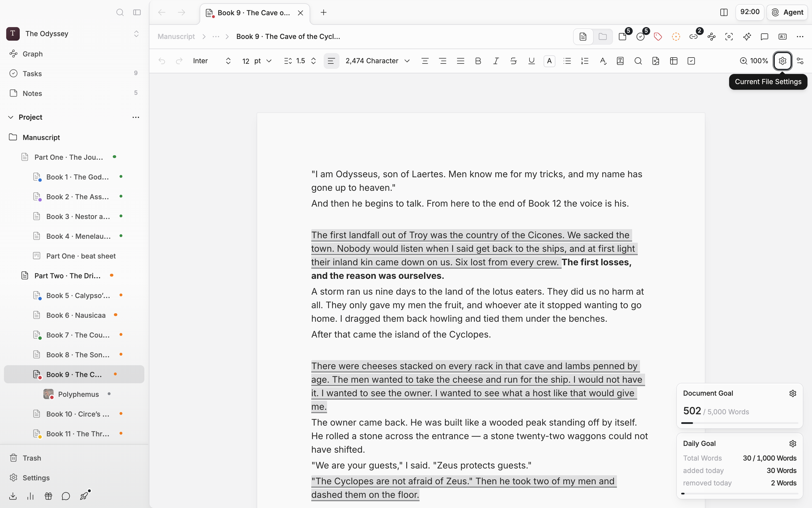Viewport: 812px width, 508px height.
Task: Open Settings in the sidebar
Action: (x=74, y=478)
